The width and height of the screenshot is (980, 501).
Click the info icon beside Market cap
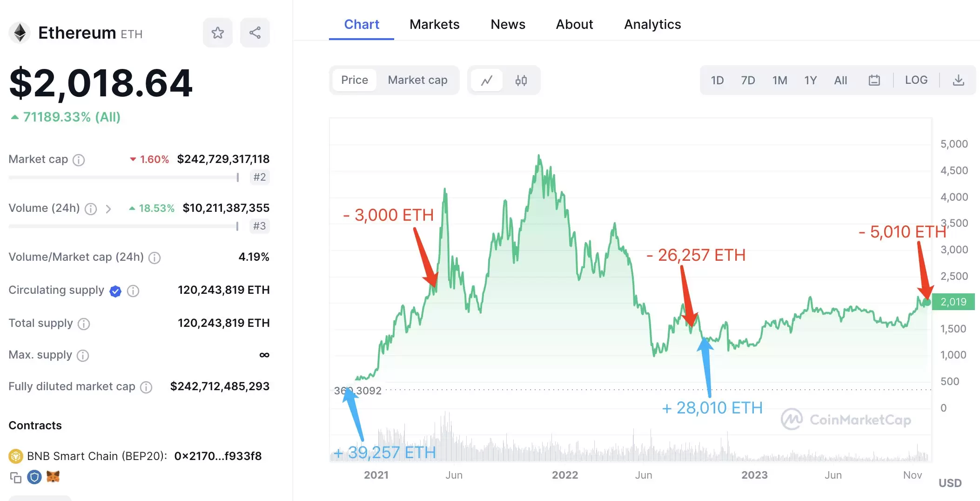click(x=79, y=160)
